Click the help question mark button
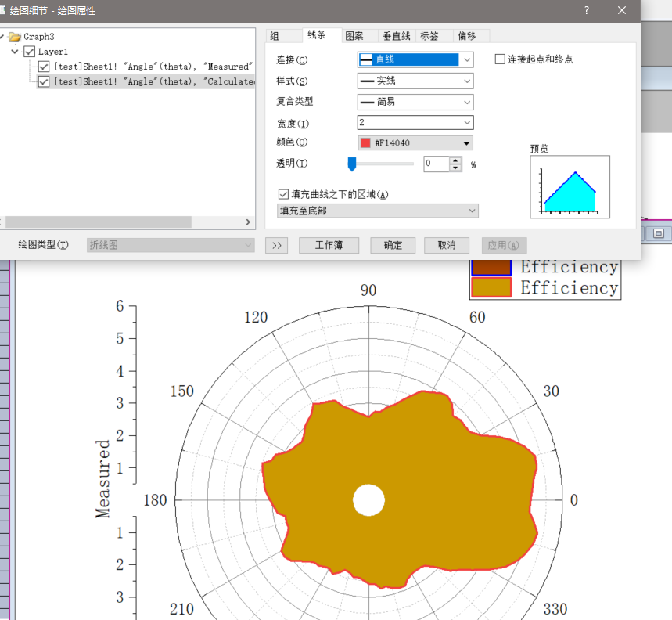The image size is (672, 620). (x=586, y=10)
